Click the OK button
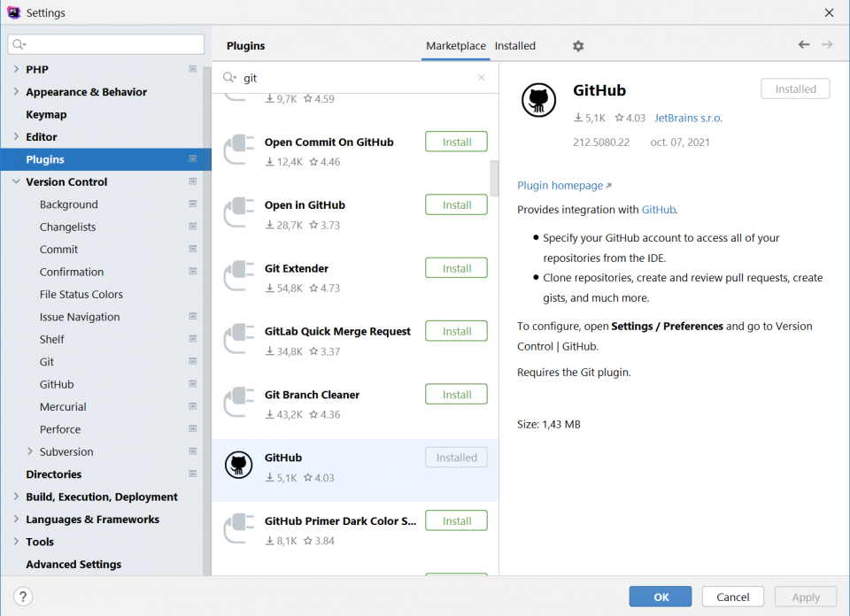The width and height of the screenshot is (850, 616). tap(661, 597)
